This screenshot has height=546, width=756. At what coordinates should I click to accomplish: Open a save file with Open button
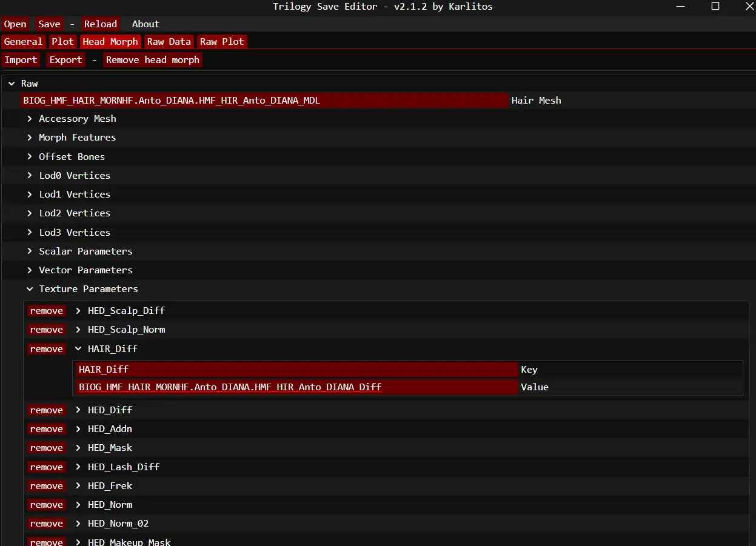tap(15, 24)
